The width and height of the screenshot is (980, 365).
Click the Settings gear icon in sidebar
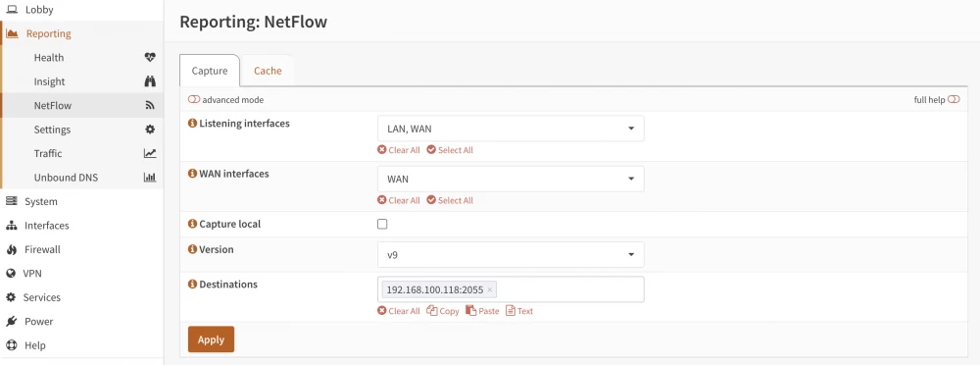pos(149,130)
